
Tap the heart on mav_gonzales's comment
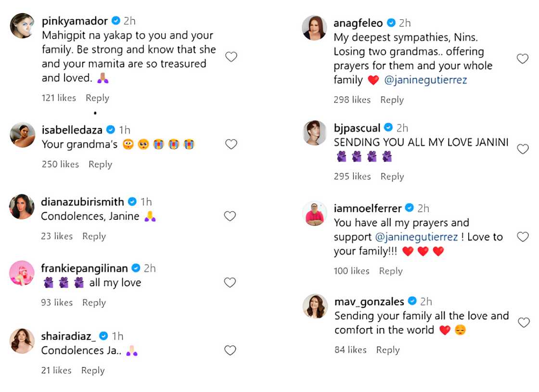click(525, 321)
